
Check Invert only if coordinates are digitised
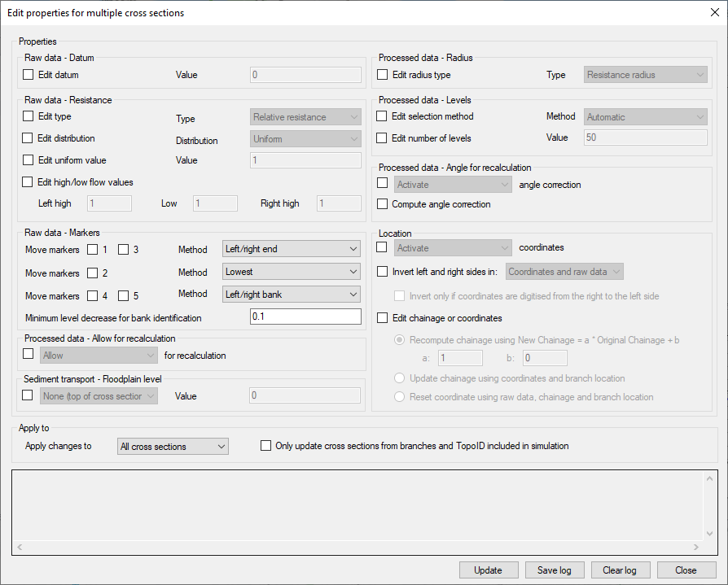(x=399, y=295)
